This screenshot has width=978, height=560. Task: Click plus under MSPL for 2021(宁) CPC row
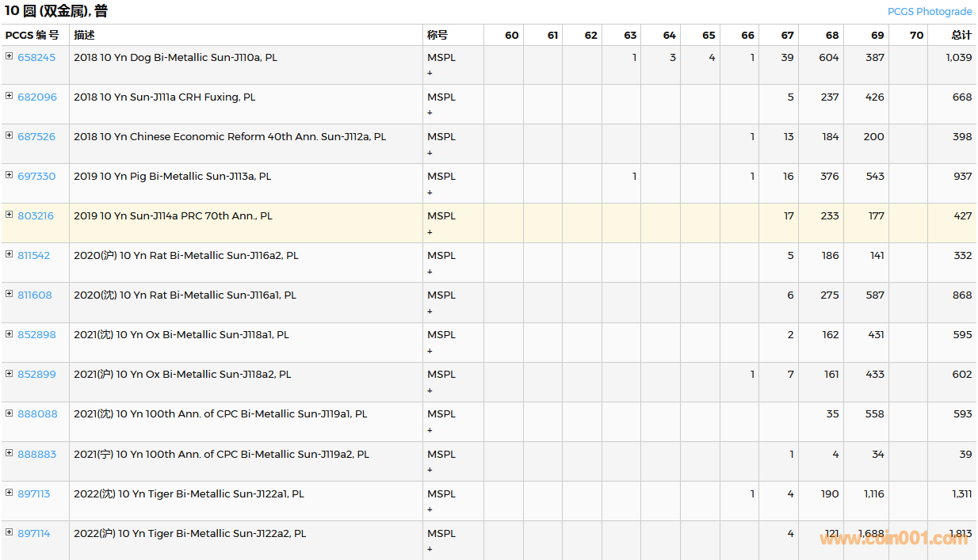pyautogui.click(x=430, y=470)
